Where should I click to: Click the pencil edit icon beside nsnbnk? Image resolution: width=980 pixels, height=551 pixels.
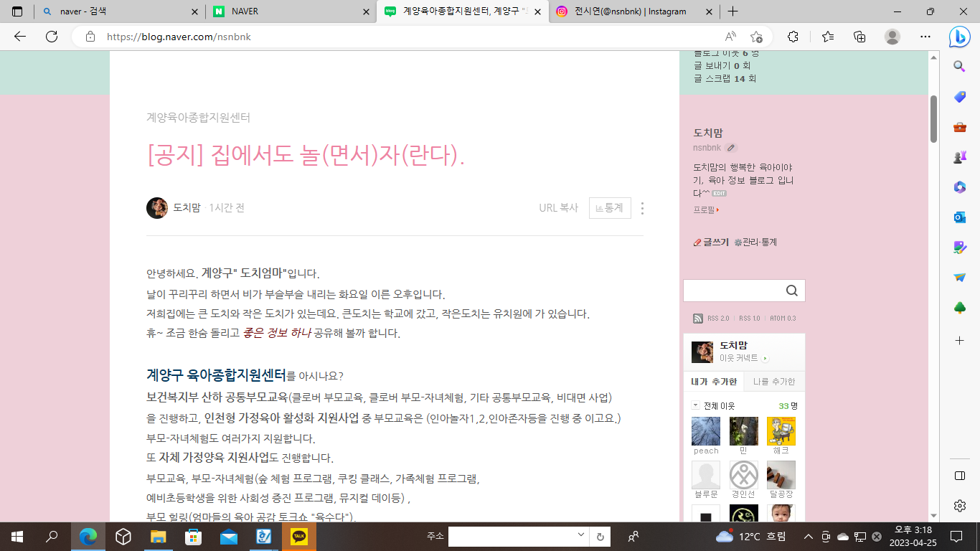tap(731, 148)
